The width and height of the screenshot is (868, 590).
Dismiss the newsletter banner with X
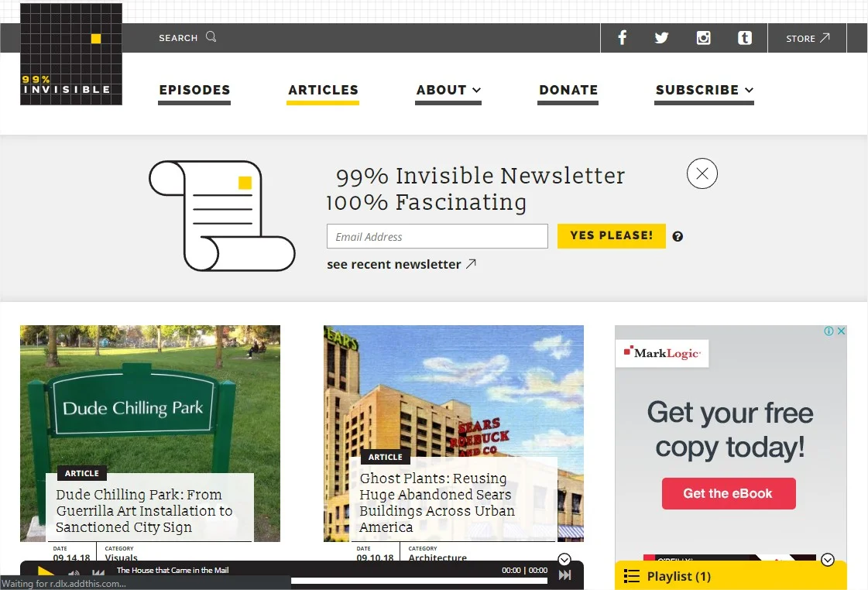pyautogui.click(x=702, y=173)
